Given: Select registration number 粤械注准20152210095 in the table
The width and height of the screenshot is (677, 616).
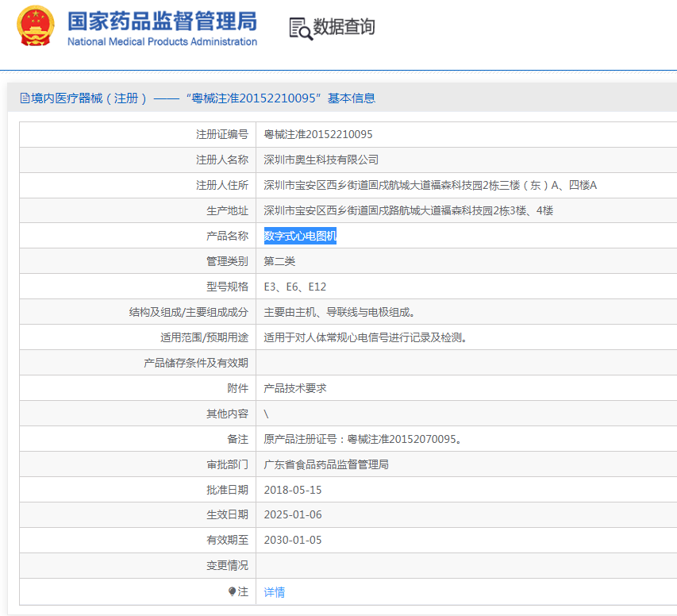Looking at the screenshot, I should 317,134.
